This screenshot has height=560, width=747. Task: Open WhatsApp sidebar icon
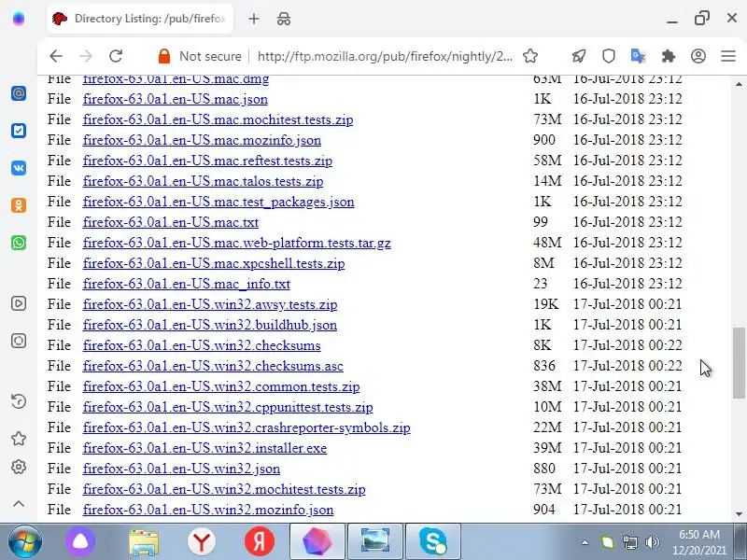click(x=19, y=243)
